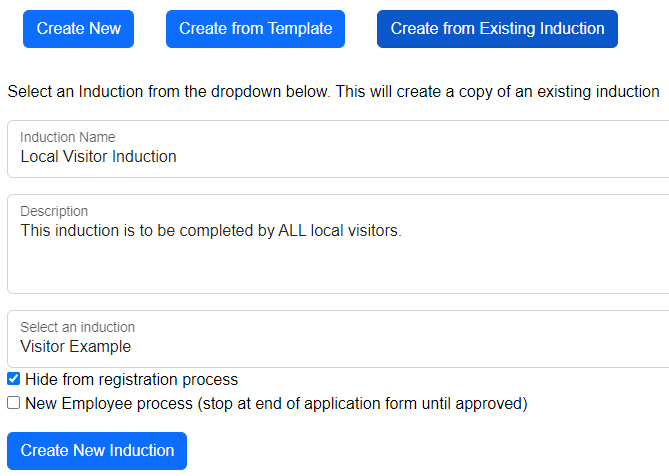Image resolution: width=669 pixels, height=476 pixels.
Task: Uncheck Hide from registration process checkbox
Action: coord(14,379)
